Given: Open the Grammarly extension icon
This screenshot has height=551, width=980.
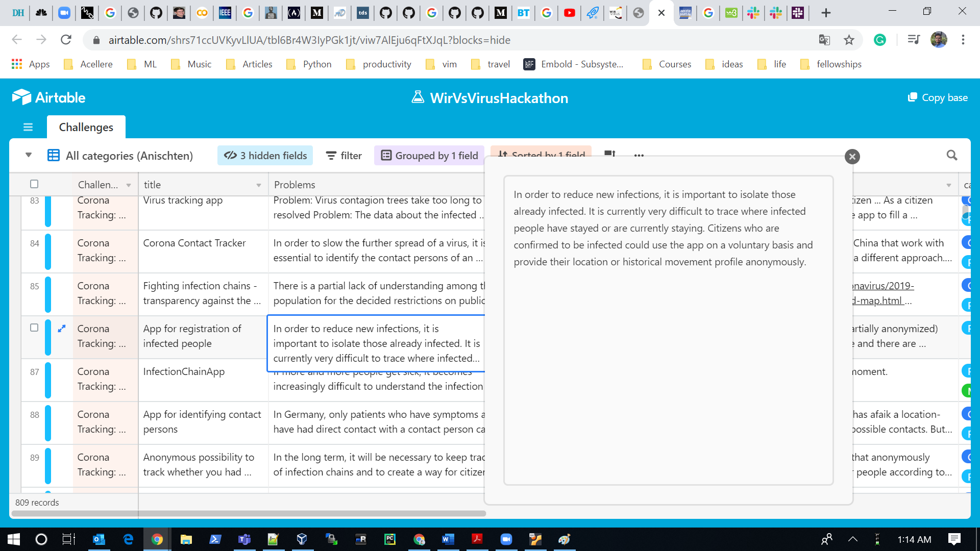Looking at the screenshot, I should click(880, 40).
